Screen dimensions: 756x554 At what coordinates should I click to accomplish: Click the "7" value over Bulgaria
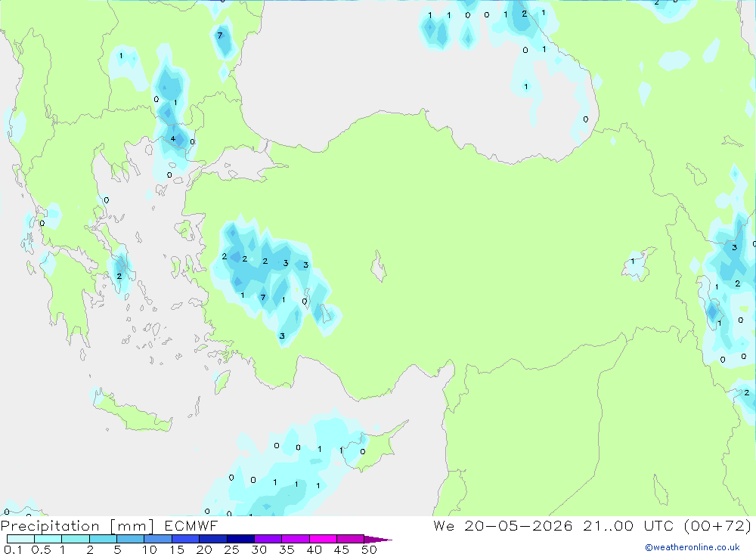(220, 36)
